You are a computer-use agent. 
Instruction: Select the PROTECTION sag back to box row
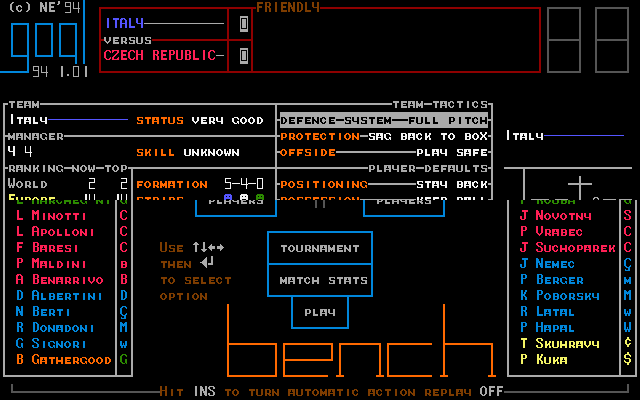click(x=384, y=136)
